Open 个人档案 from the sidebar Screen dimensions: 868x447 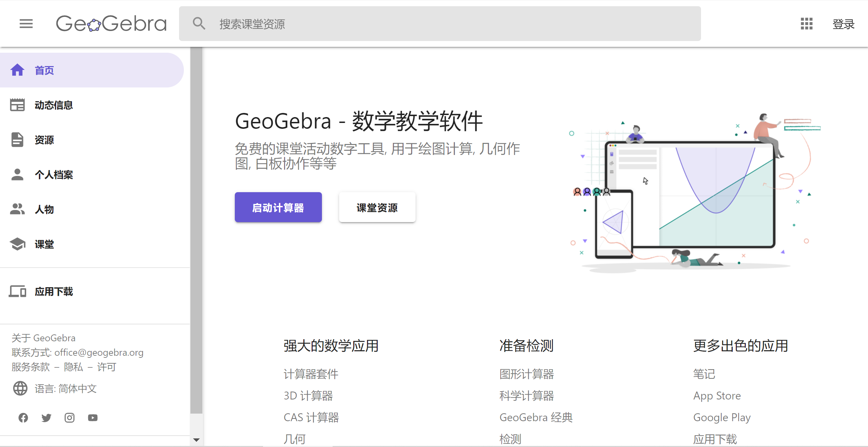[x=54, y=175]
